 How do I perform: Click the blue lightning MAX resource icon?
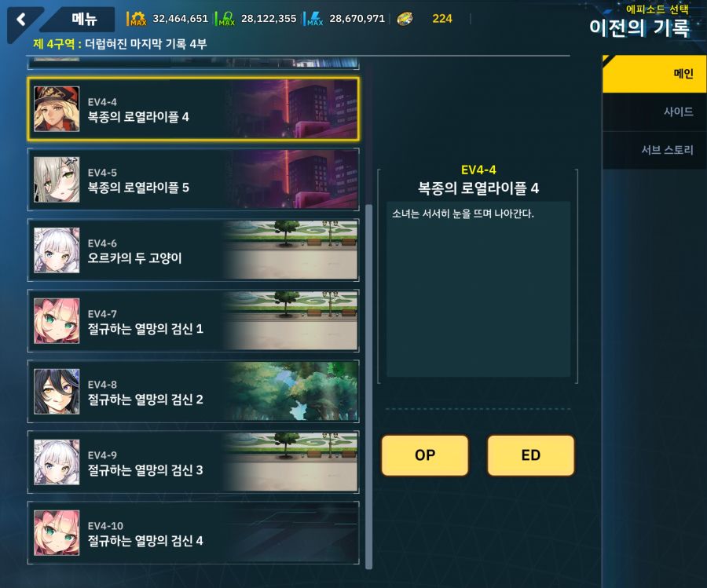(313, 19)
